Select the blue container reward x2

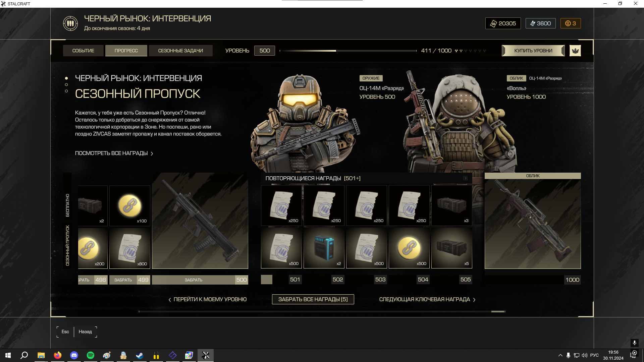[324, 248]
